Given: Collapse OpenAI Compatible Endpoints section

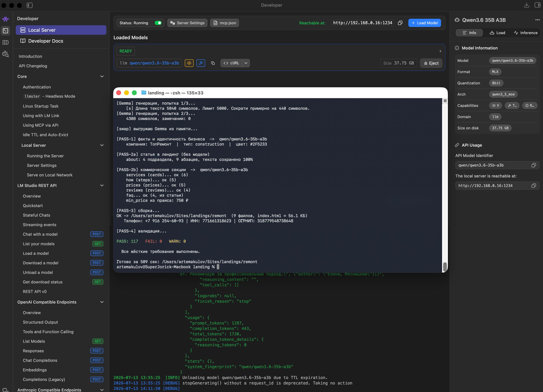Looking at the screenshot, I should [102, 302].
